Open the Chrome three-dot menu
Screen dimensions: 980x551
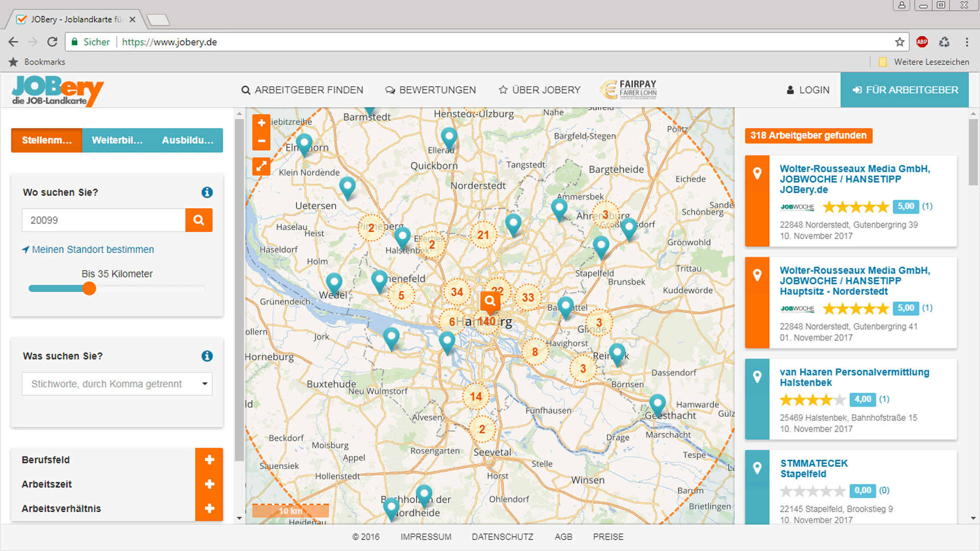tap(967, 42)
